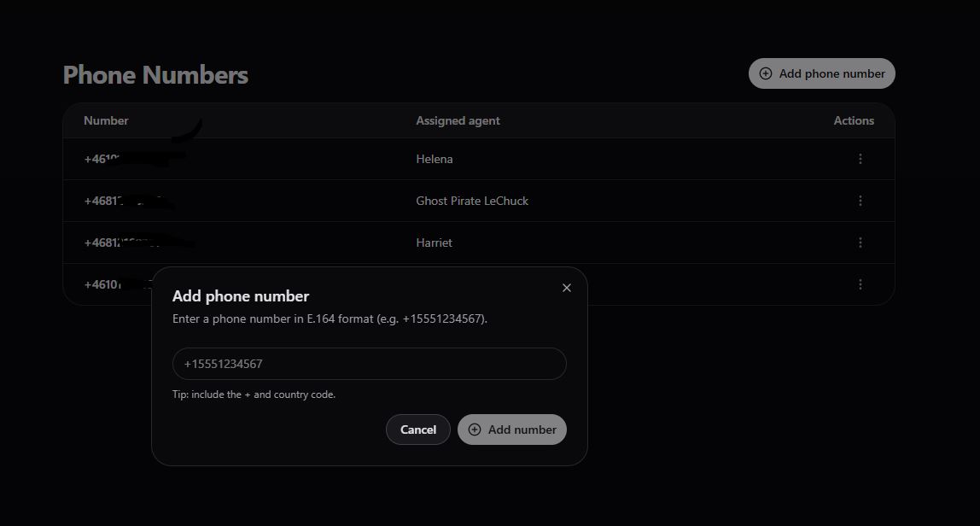Click the Number column header

point(106,120)
